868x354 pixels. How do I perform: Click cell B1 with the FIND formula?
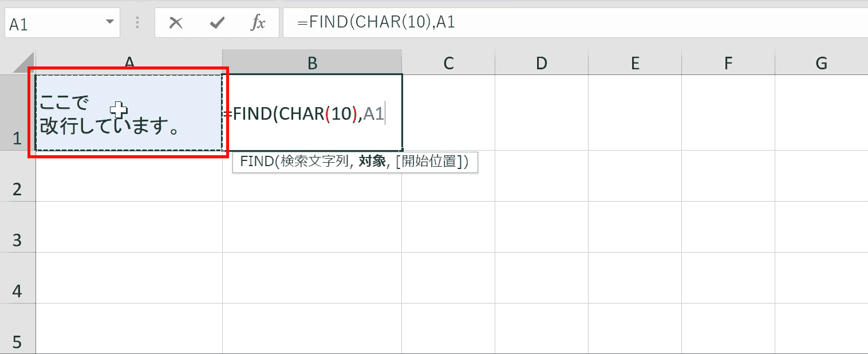pyautogui.click(x=312, y=113)
